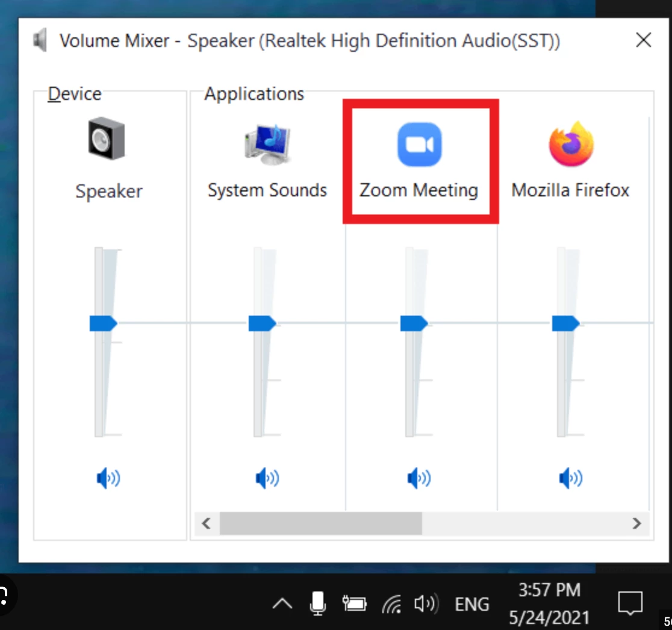Click the Zoom Meeting label

pyautogui.click(x=418, y=190)
